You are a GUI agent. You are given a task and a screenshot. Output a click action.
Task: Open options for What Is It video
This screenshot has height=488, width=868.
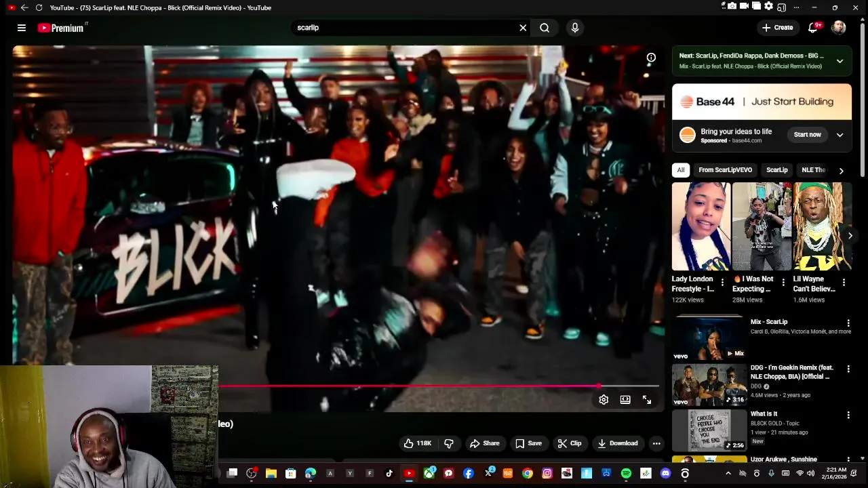tap(848, 415)
